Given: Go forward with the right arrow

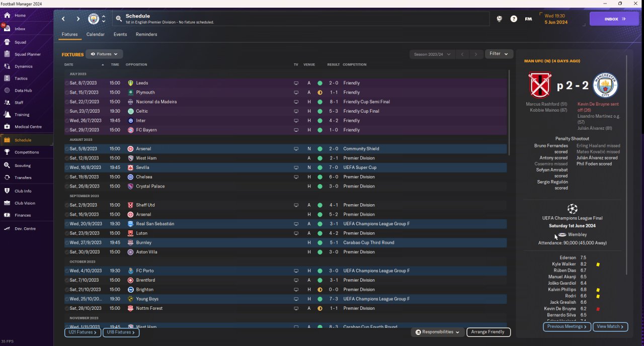Looking at the screenshot, I should (78, 19).
